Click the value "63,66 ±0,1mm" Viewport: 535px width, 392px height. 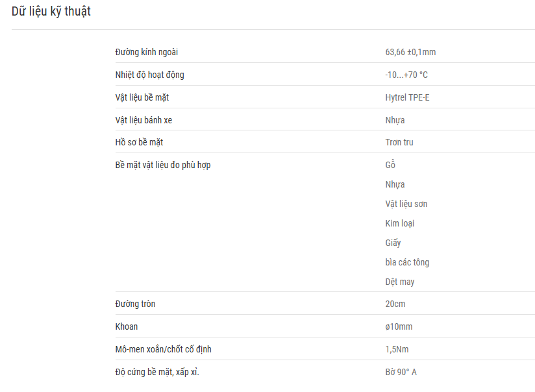[410, 52]
